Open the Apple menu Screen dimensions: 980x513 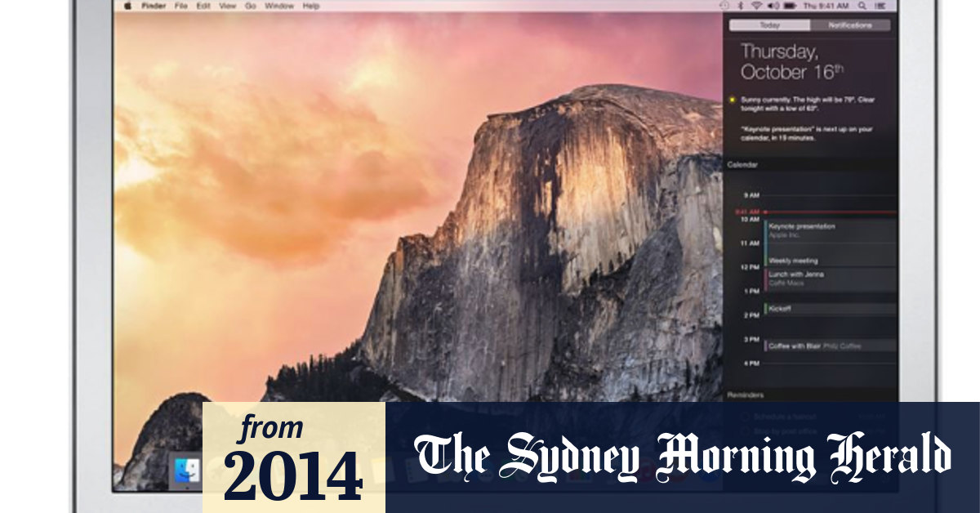click(x=127, y=7)
